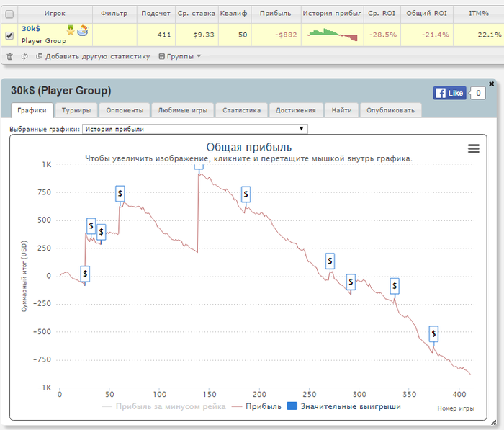Click the 22.1% ITM value
The height and width of the screenshot is (430, 504).
click(x=489, y=35)
